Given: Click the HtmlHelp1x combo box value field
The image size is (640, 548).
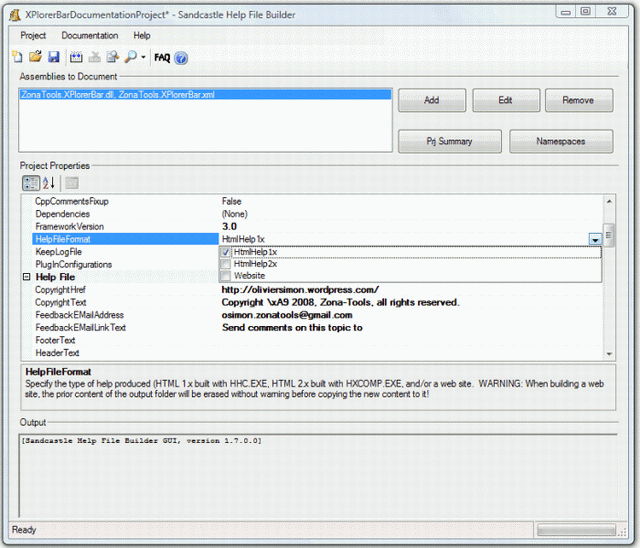Looking at the screenshot, I should tap(404, 240).
